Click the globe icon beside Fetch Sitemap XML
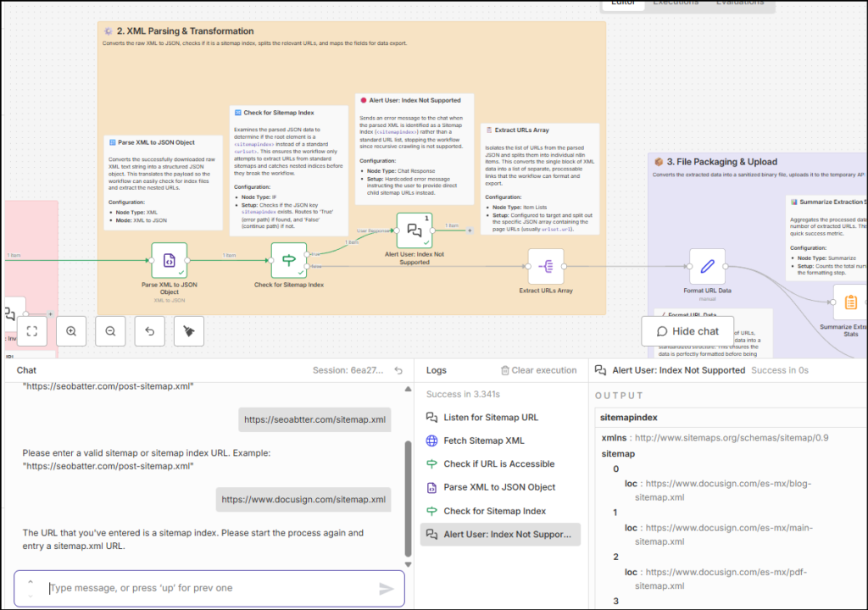 tap(431, 441)
